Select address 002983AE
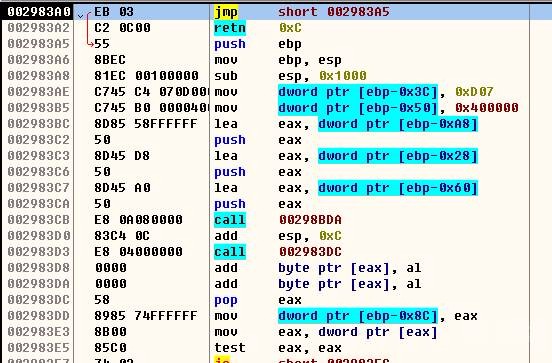Screen dimensions: 552x363 pyautogui.click(x=39, y=92)
